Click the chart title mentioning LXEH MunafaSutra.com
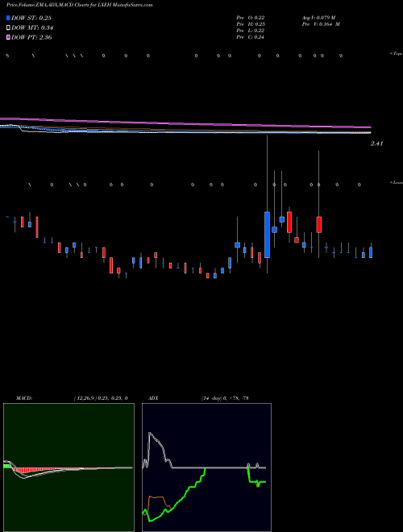The image size is (403, 532). 79,5
